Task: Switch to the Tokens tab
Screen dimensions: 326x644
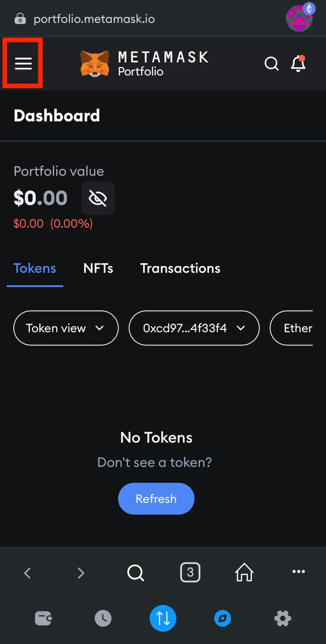Action: point(35,268)
